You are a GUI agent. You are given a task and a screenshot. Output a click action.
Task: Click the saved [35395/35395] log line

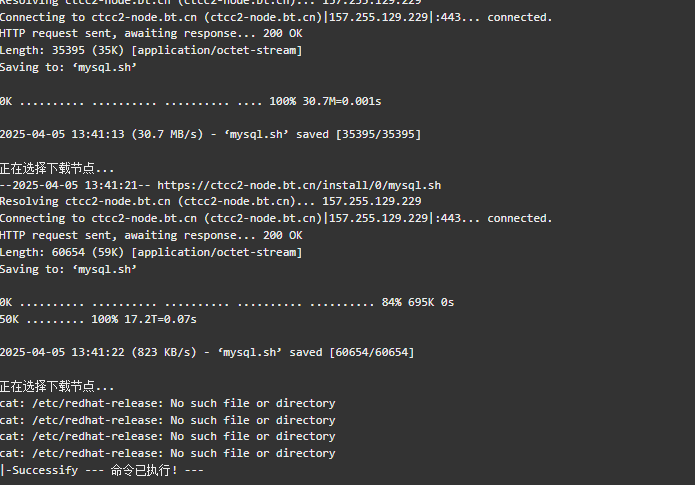[x=211, y=134]
